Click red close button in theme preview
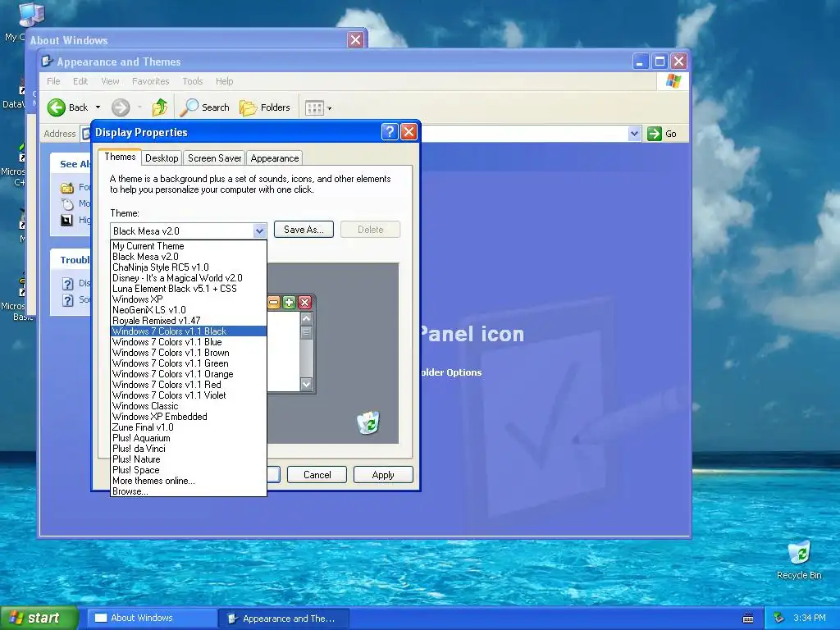Screen dimensions: 840x630 point(305,303)
